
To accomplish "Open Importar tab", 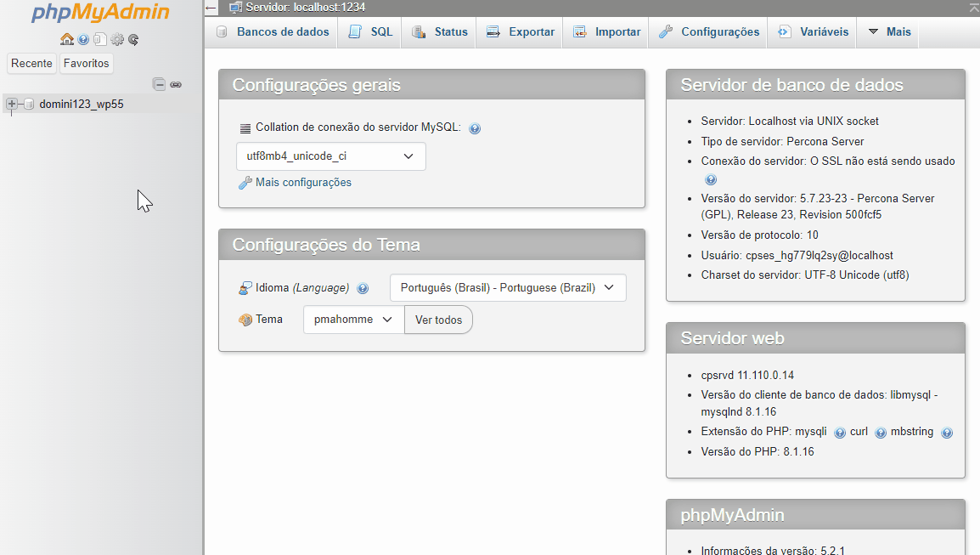I will [x=605, y=32].
